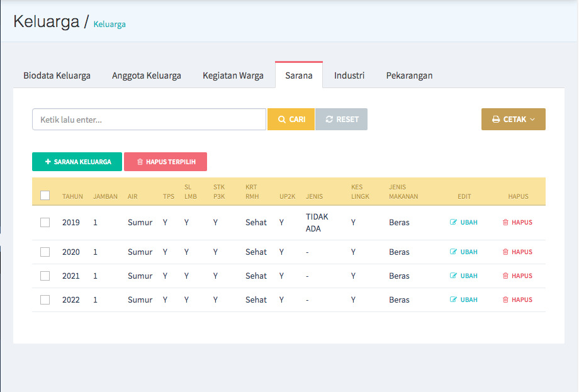Screen dimensions: 579x392
Task: Click the plus icon on Sarana Keluarga button
Action: coord(48,162)
